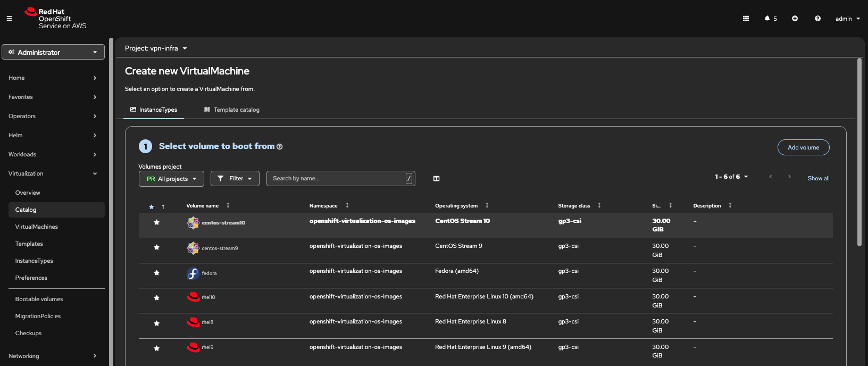Select Catalog in the sidebar

click(56, 210)
